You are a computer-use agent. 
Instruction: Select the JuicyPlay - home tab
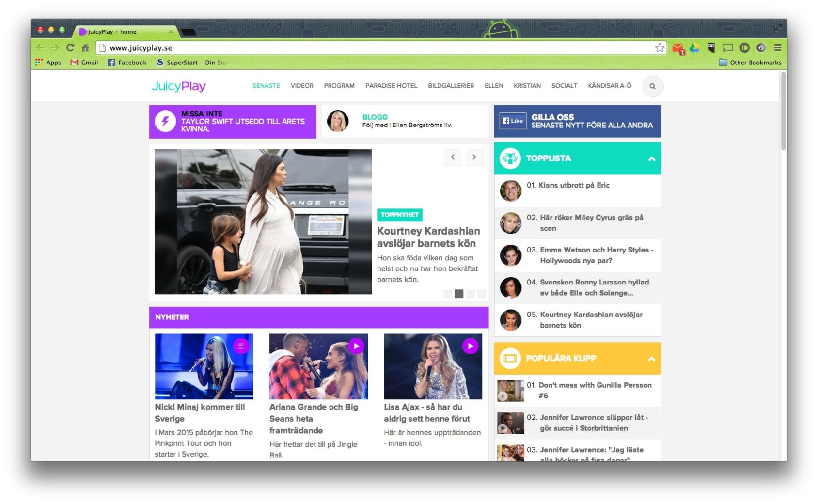pos(125,31)
